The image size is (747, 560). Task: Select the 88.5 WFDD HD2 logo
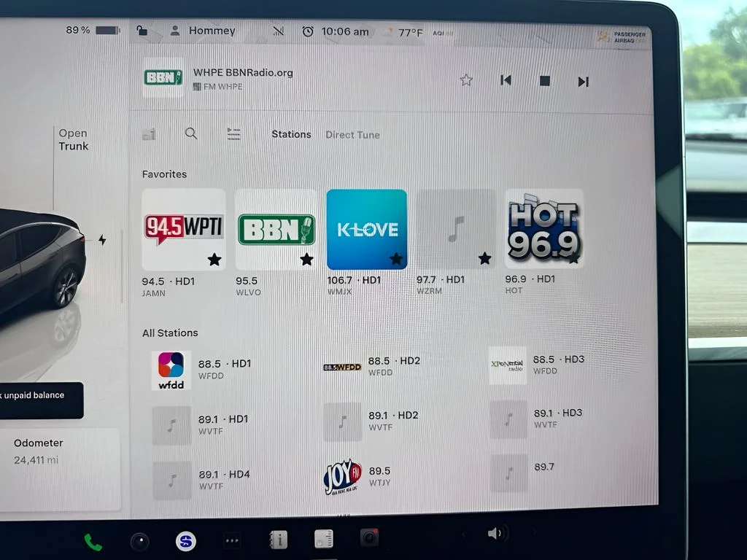342,367
